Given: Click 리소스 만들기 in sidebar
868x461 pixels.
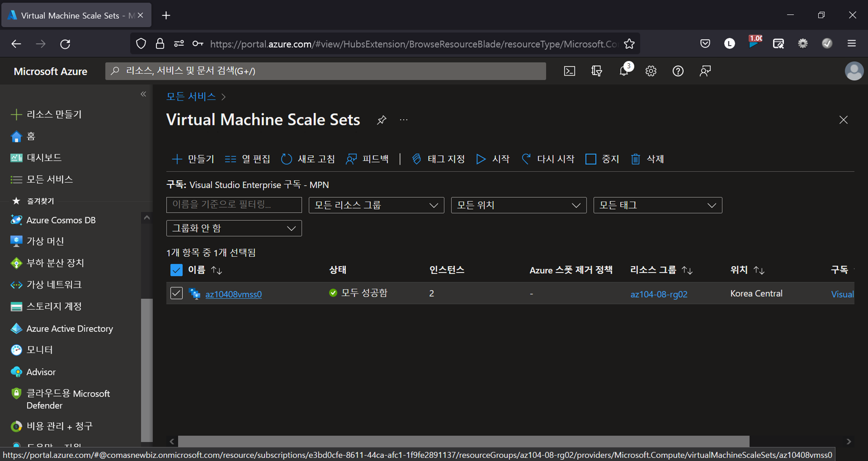Looking at the screenshot, I should (46, 114).
